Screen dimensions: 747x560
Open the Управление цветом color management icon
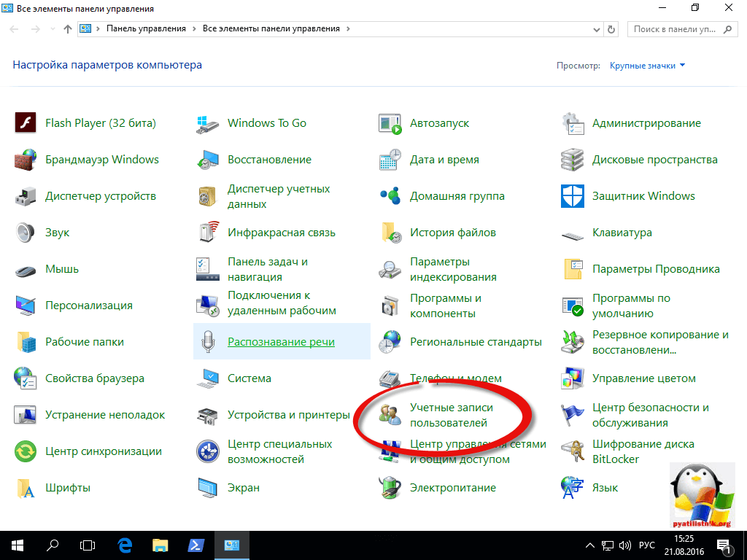[573, 378]
